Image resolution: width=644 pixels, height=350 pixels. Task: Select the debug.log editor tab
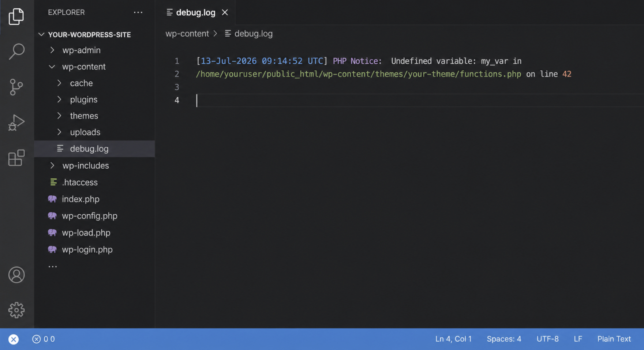(196, 12)
